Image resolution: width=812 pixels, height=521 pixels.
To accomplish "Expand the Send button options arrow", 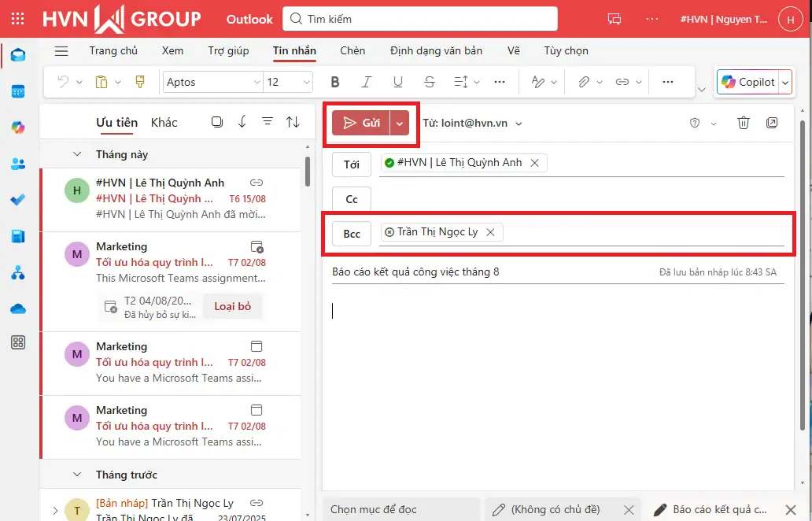I will point(400,123).
